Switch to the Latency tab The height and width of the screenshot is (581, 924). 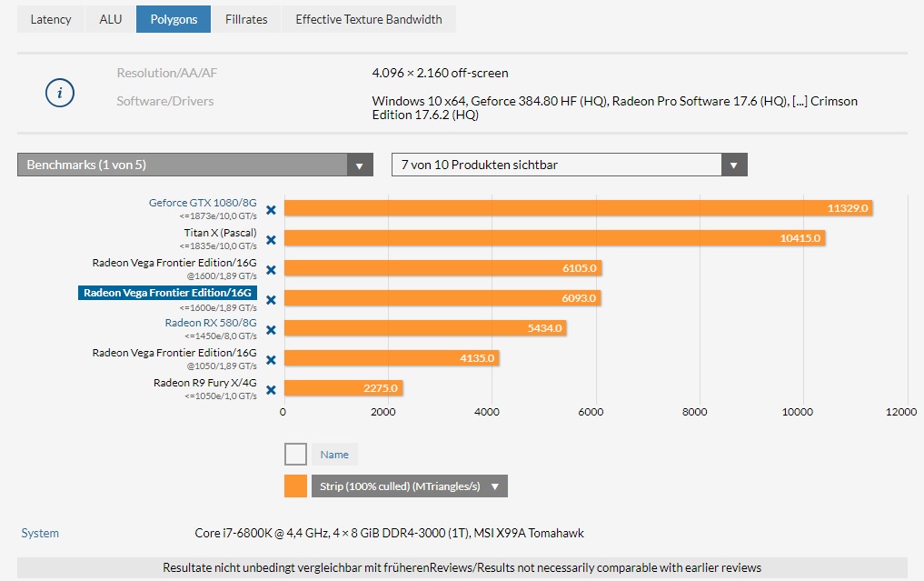click(51, 19)
